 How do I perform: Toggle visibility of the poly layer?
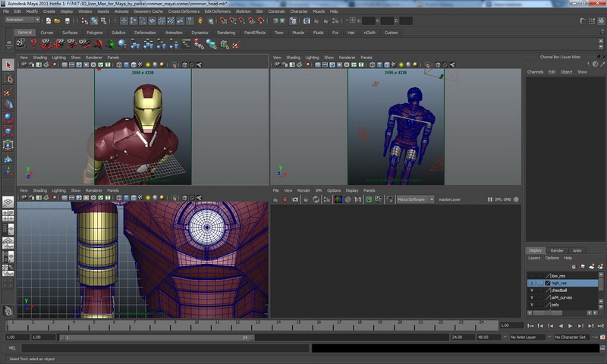[532, 305]
